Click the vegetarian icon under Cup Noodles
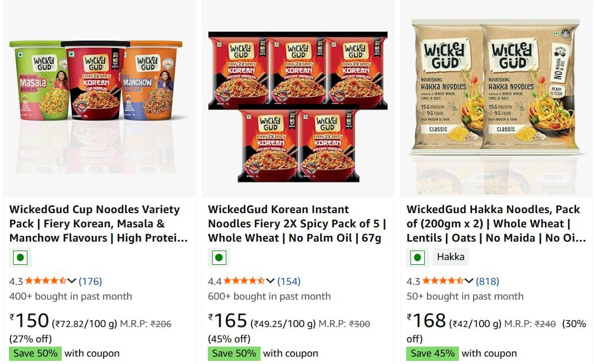 pos(21,257)
